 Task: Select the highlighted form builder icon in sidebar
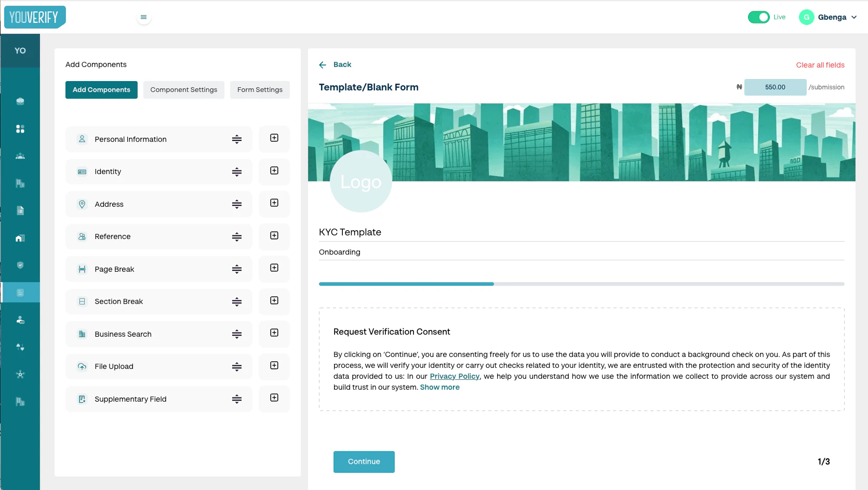(20, 292)
